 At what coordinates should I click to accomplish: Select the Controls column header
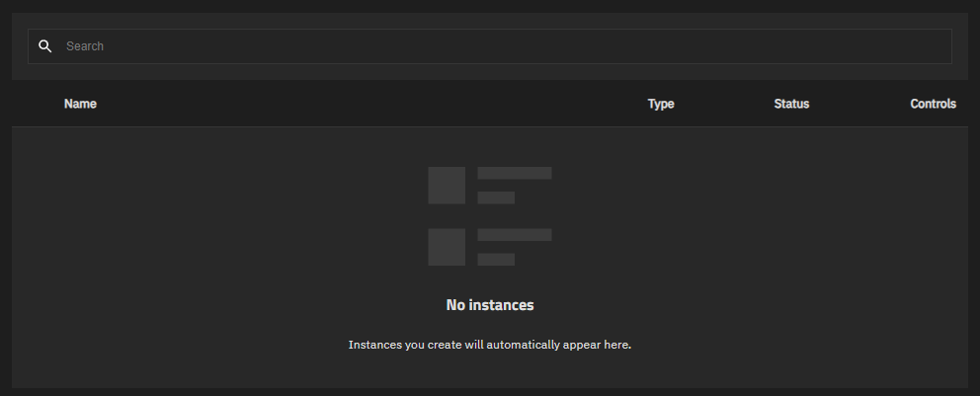click(933, 104)
